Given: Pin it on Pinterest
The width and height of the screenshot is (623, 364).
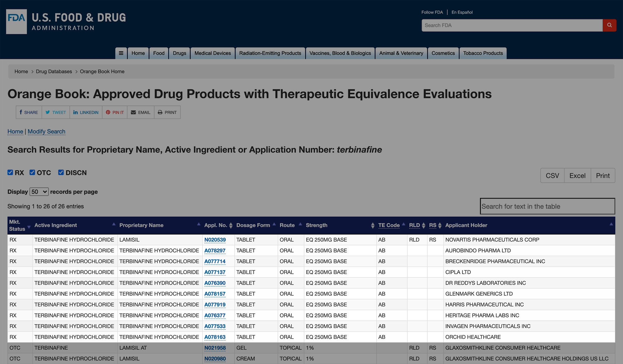Looking at the screenshot, I should tap(115, 112).
